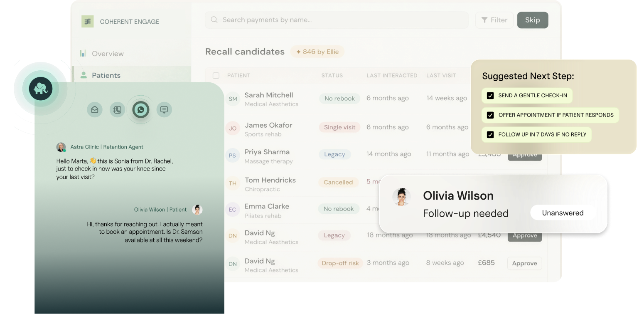Click the Recall candidates heading

[x=245, y=52]
